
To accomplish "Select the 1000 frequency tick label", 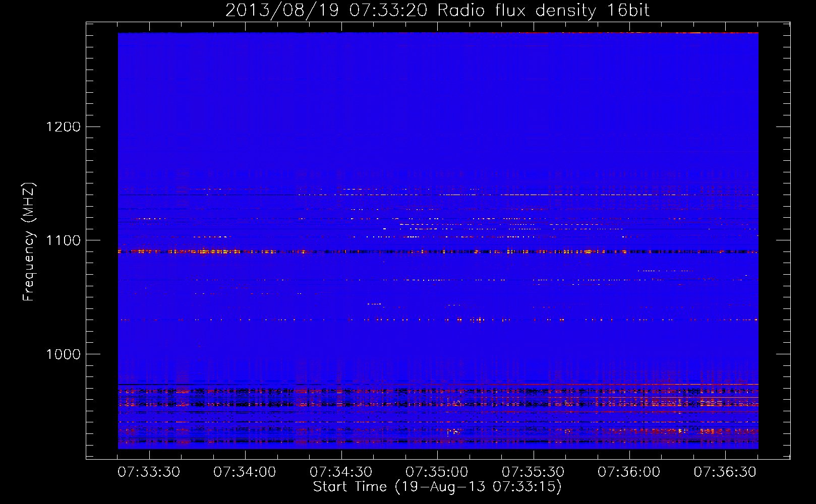I will tap(64, 354).
